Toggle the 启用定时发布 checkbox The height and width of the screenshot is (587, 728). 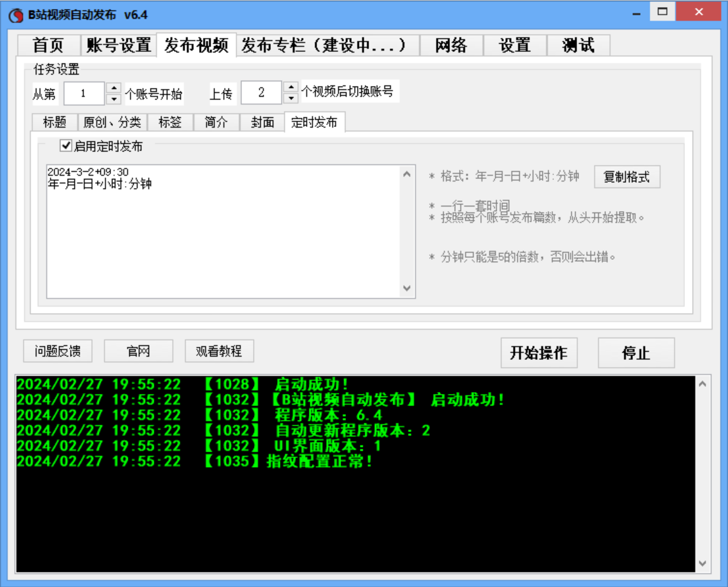(x=66, y=146)
